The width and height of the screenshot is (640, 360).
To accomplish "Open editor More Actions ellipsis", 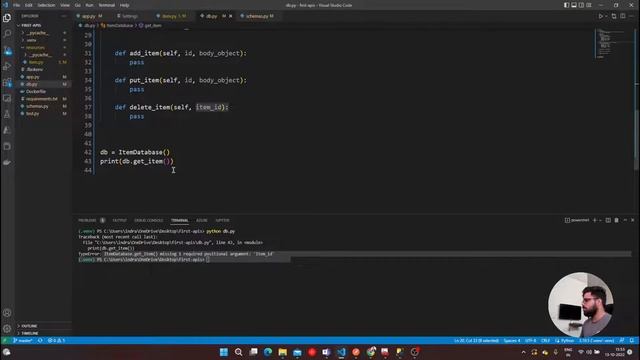I will (631, 16).
